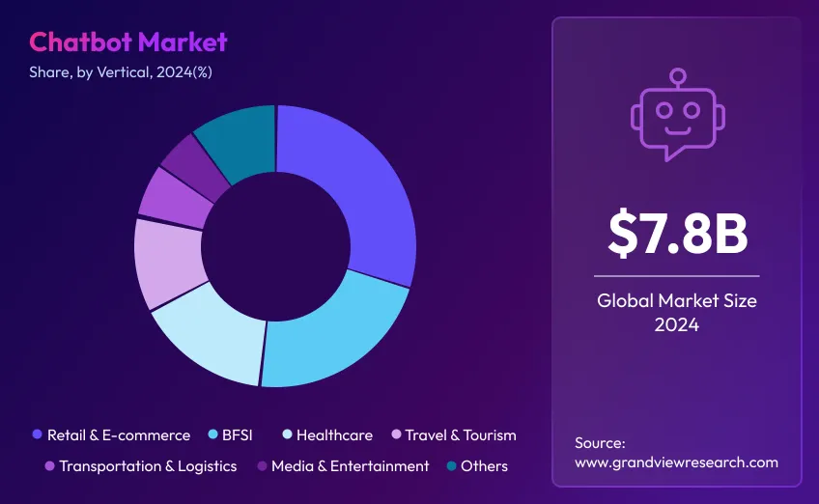Click the $7.8B market size figure

pos(677,233)
